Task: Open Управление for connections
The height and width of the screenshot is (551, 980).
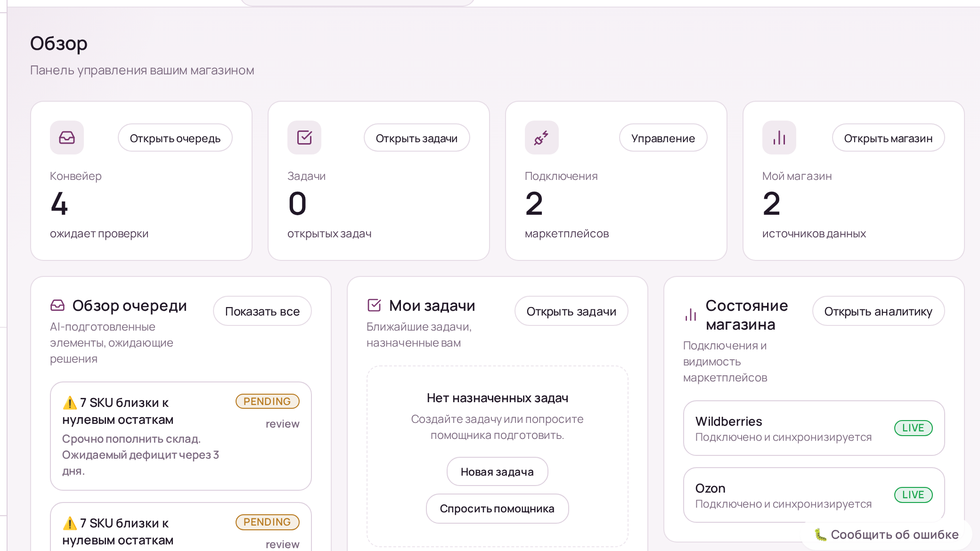Action: click(x=663, y=138)
